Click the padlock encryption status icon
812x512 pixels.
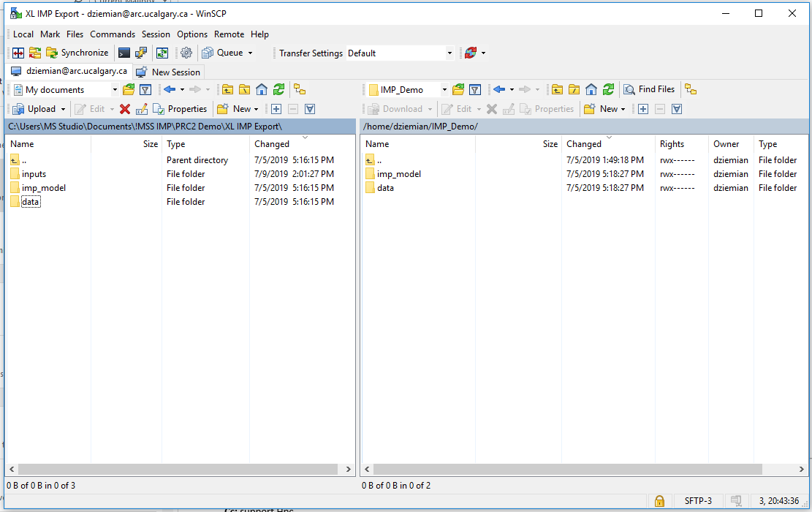(x=659, y=500)
